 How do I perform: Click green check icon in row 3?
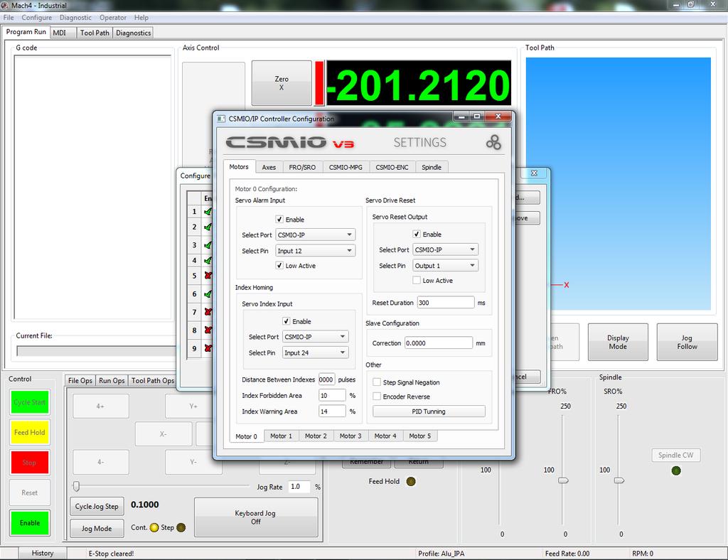pyautogui.click(x=208, y=245)
